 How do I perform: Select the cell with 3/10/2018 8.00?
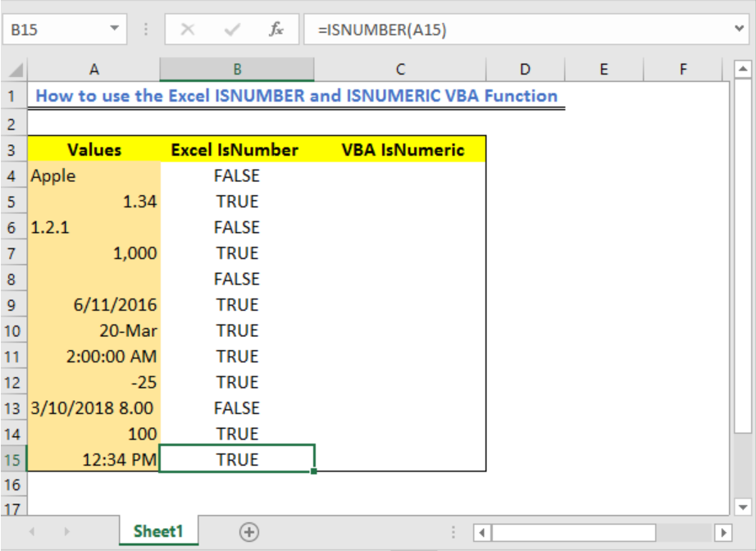pyautogui.click(x=94, y=408)
